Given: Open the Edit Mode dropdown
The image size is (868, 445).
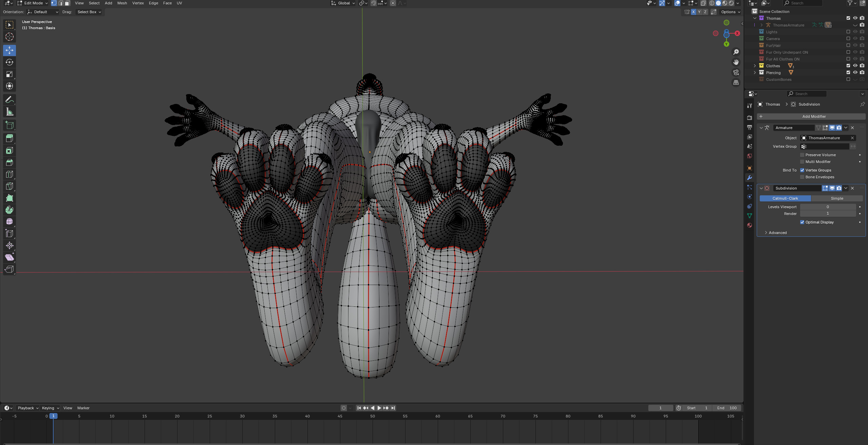Looking at the screenshot, I should tap(33, 3).
